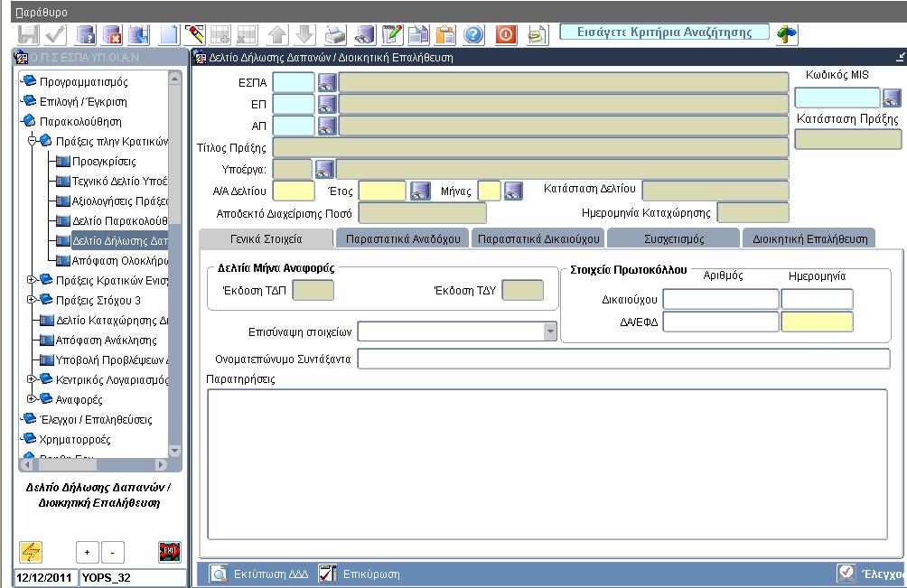Open the lookup list button next to Έτος field
The image size is (907, 588).
(420, 191)
